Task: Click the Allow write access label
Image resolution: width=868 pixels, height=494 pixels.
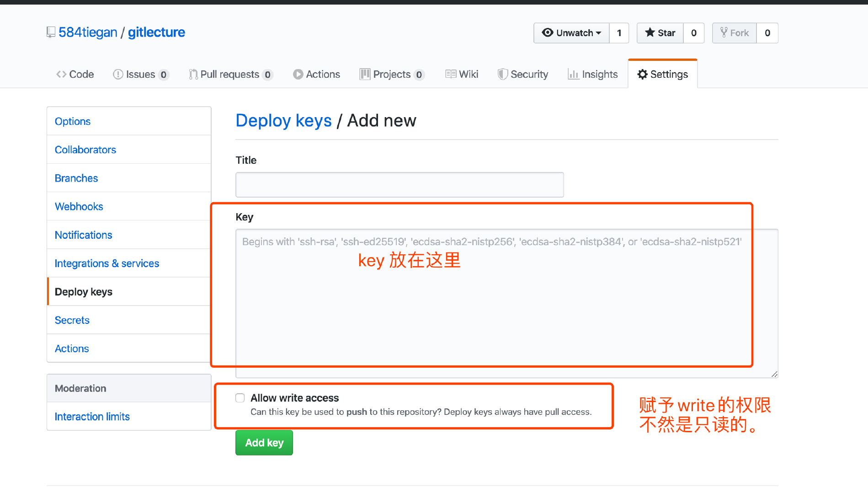Action: [x=295, y=398]
